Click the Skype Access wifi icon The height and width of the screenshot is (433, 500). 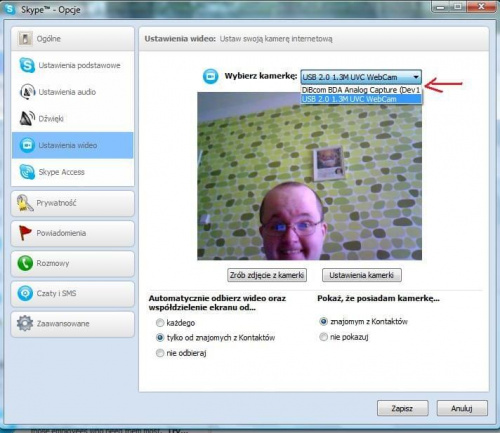click(x=27, y=172)
